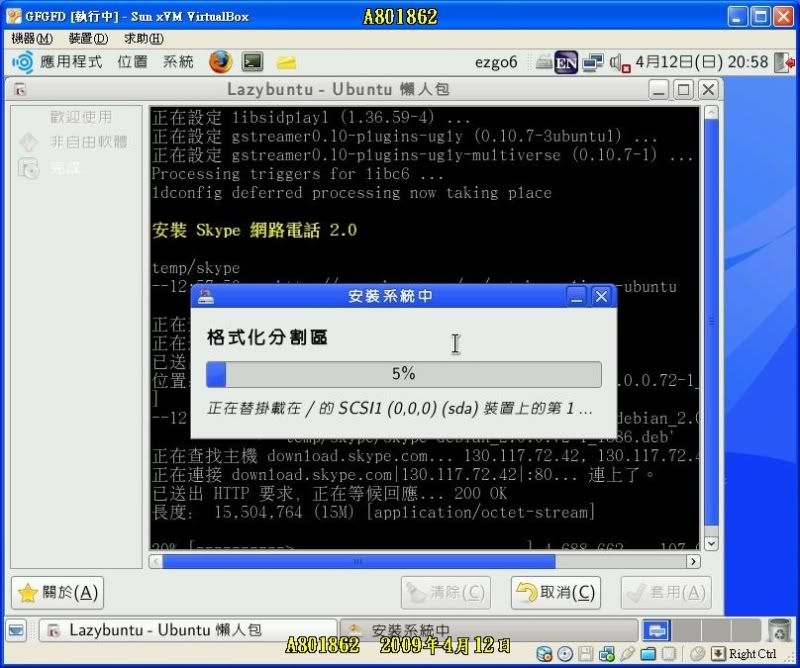
Task: Launch the terminal from the panel
Action: [x=253, y=62]
